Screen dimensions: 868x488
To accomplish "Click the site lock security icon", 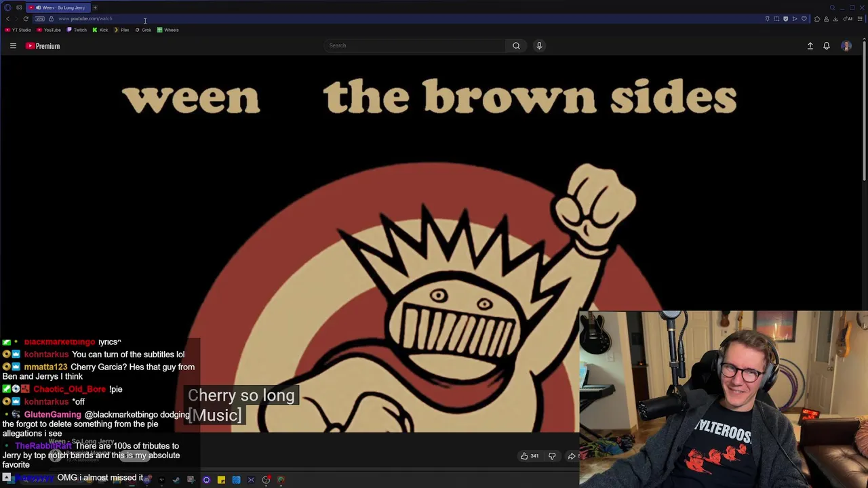I will pyautogui.click(x=51, y=19).
